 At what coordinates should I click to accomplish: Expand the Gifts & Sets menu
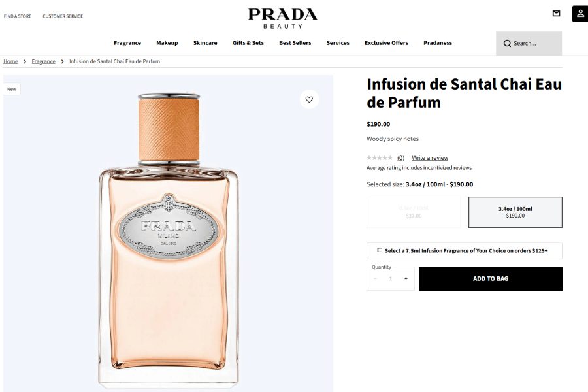248,43
